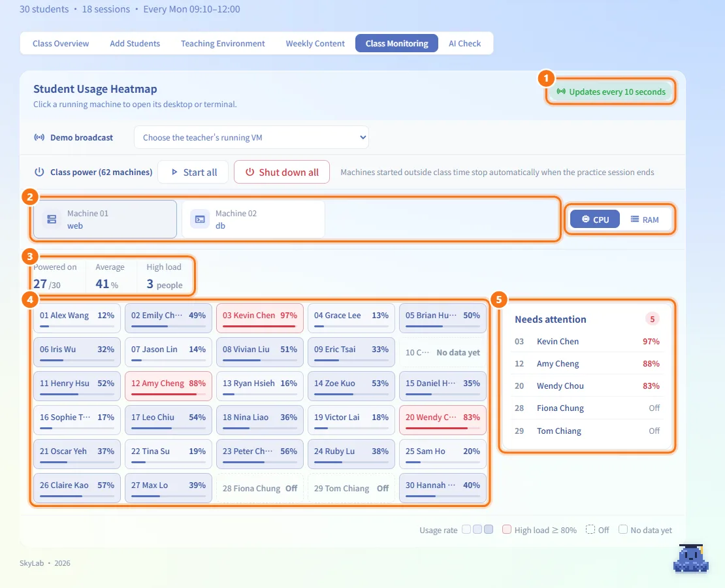Select the Machine 01 web card
Viewport: 725px width, 588px height.
[x=105, y=220]
